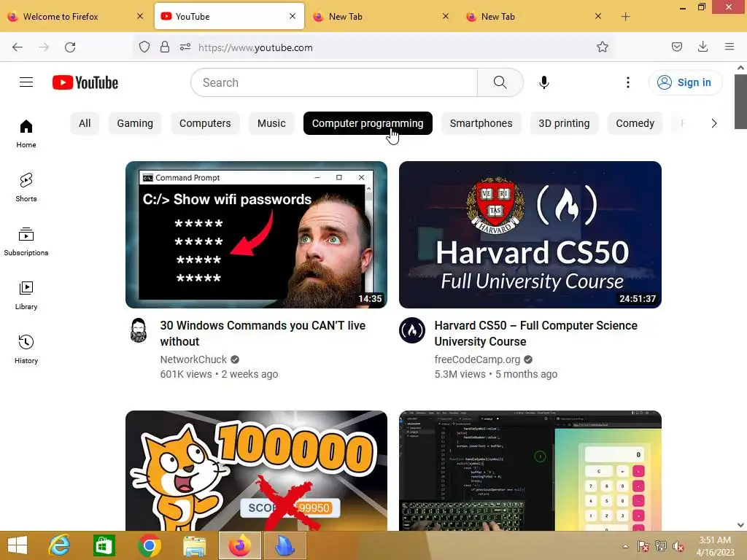Switch to the second New Tab
This screenshot has height=560, width=747.
point(533,17)
